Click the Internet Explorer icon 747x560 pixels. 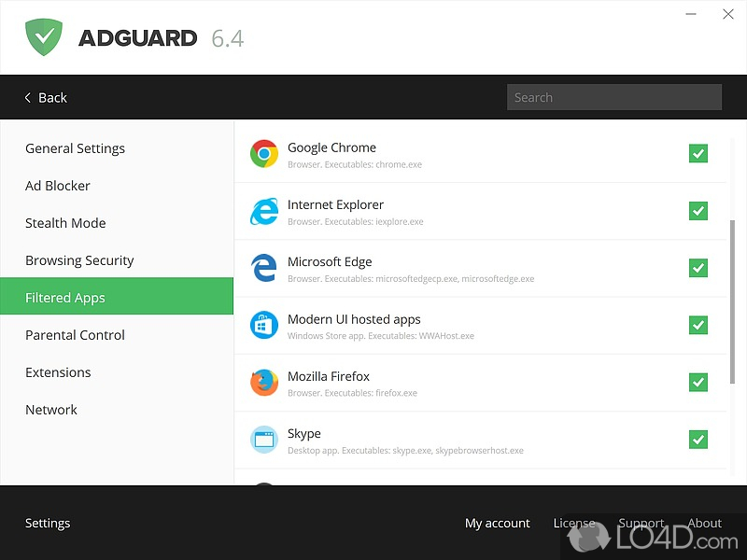[x=264, y=211]
